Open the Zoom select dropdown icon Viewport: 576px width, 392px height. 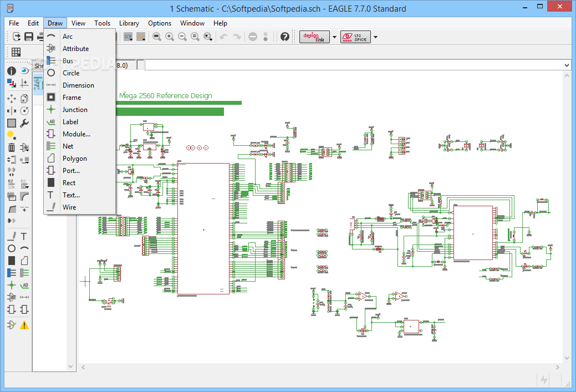coord(208,37)
